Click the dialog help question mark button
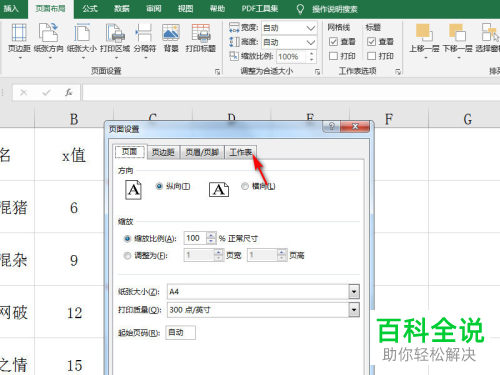This screenshot has height=375, width=500. [x=332, y=126]
